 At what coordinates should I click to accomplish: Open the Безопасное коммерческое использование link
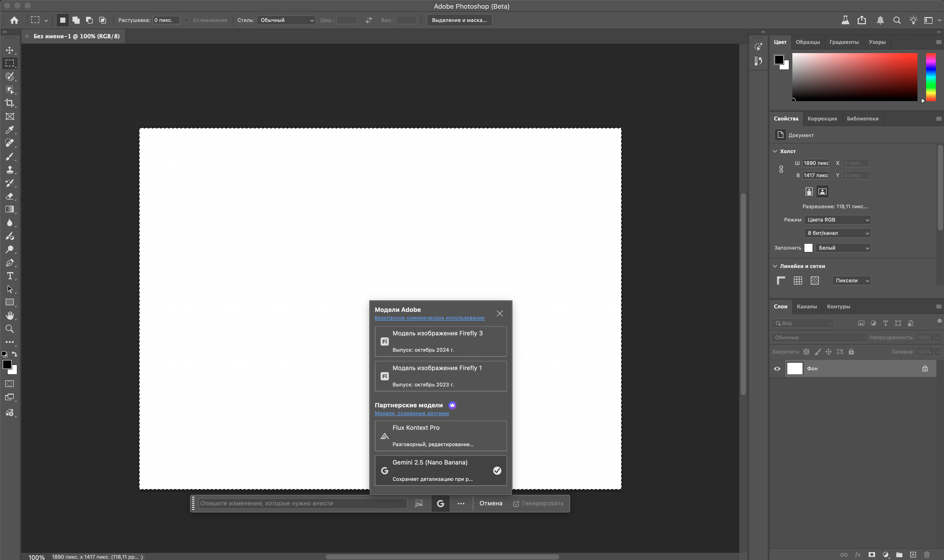click(x=429, y=318)
